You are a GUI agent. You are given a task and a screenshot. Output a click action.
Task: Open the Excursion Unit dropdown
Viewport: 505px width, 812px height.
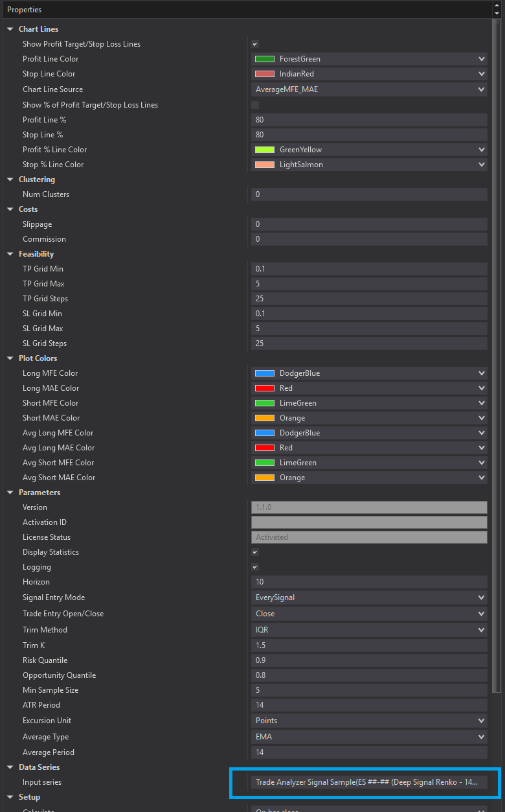click(369, 721)
